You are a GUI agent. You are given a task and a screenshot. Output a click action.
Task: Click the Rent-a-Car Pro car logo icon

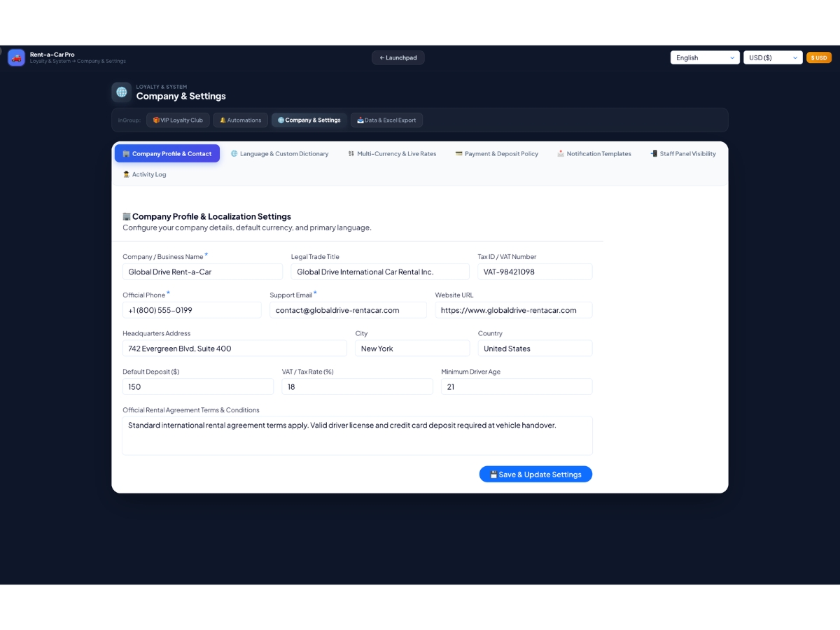[x=16, y=57]
